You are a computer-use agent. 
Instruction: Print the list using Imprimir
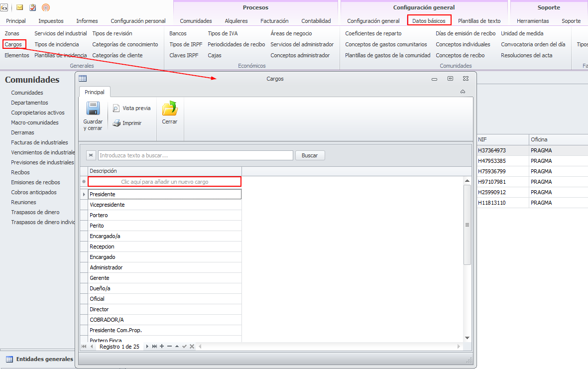click(x=127, y=123)
